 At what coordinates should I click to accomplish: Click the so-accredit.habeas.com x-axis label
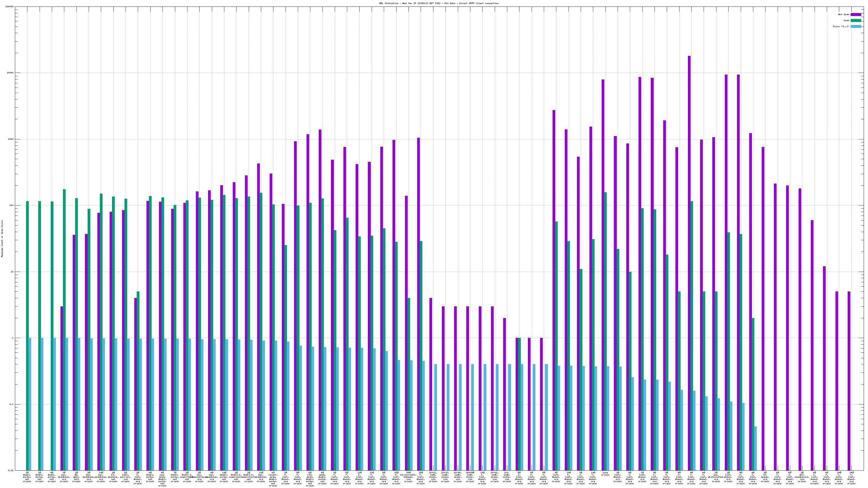pos(409,477)
